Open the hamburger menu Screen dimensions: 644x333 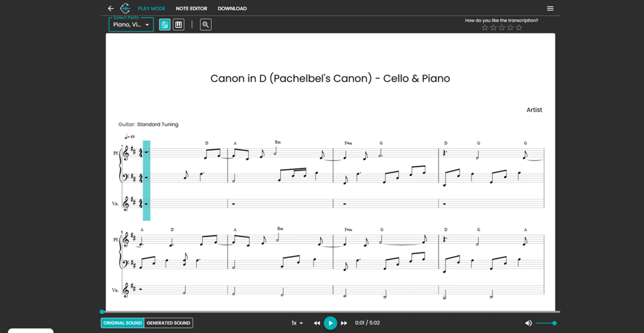(550, 9)
